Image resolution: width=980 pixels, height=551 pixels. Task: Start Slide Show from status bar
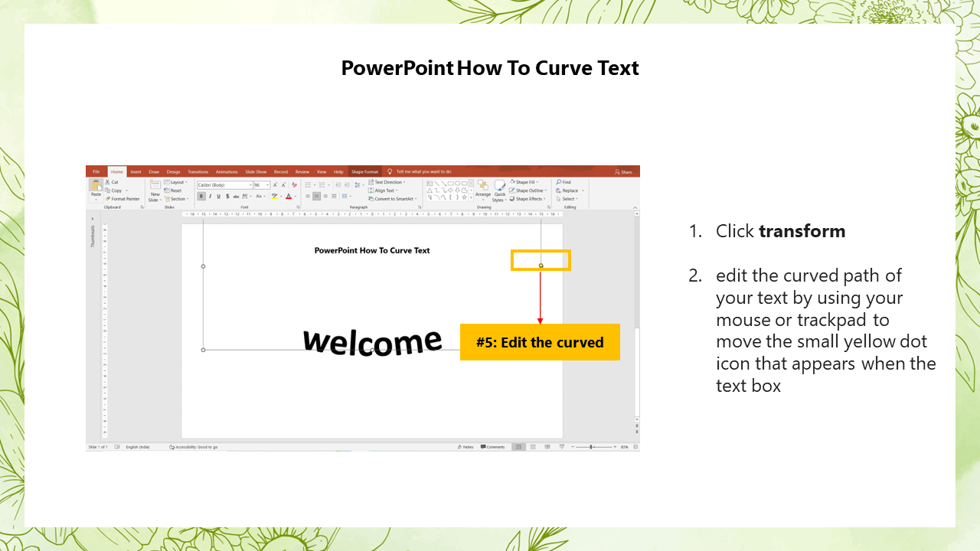tap(562, 446)
